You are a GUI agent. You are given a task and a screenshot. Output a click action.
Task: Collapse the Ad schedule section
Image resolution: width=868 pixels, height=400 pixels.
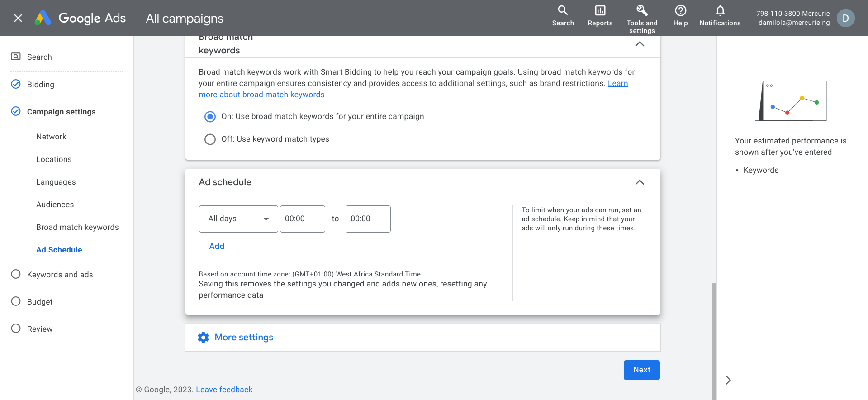coord(640,182)
